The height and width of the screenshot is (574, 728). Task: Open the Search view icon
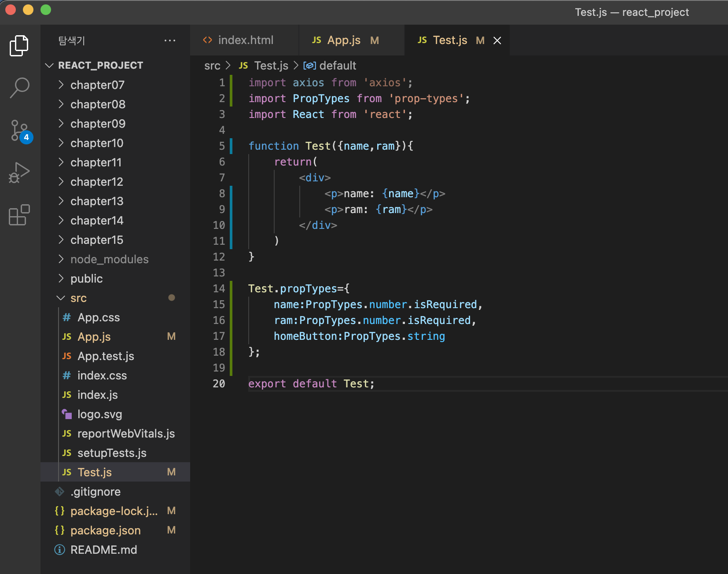pos(19,88)
